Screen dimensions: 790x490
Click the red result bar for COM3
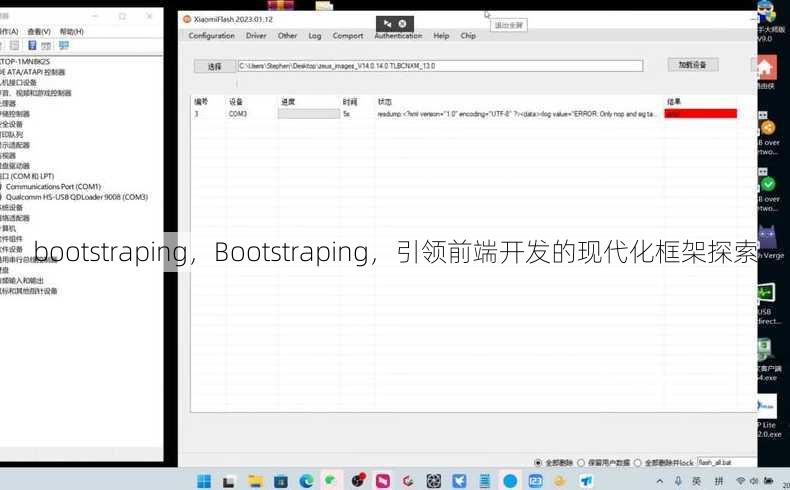pyautogui.click(x=701, y=114)
